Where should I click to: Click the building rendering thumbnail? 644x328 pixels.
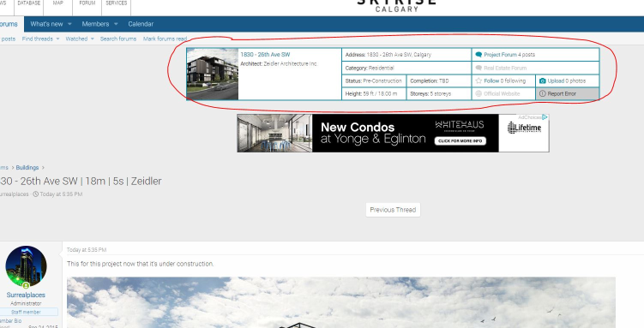point(213,74)
